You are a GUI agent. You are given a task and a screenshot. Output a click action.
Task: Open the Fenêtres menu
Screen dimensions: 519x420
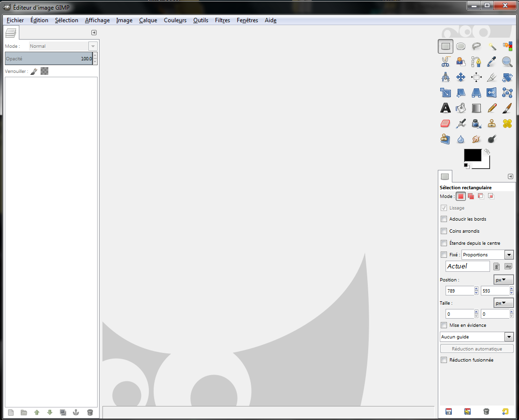point(247,20)
